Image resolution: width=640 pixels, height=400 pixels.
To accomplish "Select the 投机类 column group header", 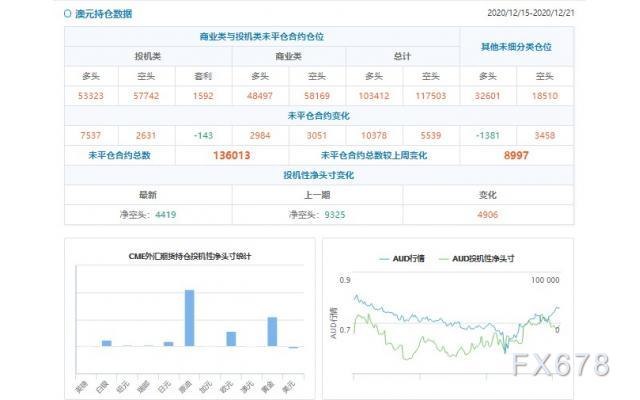I will pos(148,56).
